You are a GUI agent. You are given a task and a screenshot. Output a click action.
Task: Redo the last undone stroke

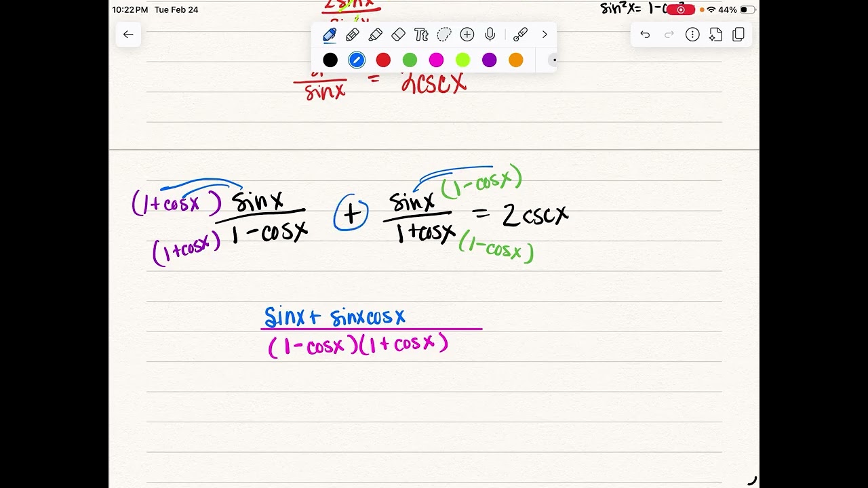pyautogui.click(x=669, y=35)
